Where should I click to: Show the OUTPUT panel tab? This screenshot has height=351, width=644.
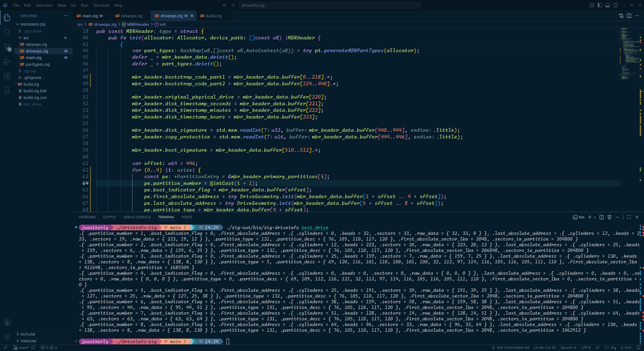point(110,217)
